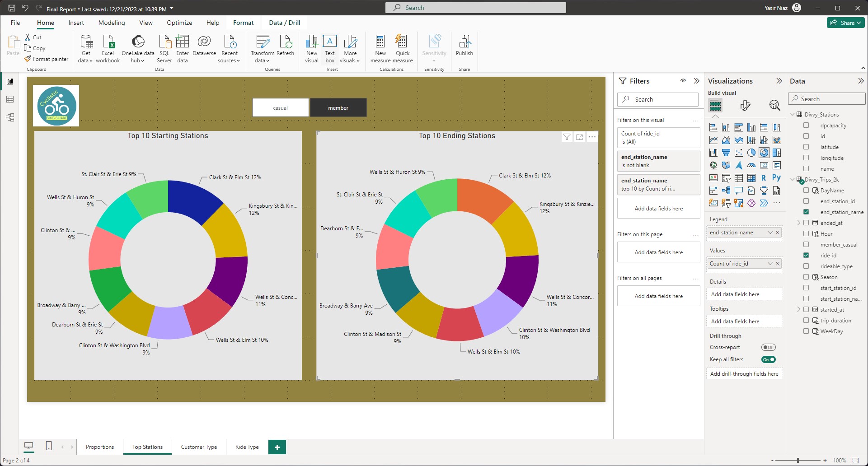Open the File menu
This screenshot has width=868, height=466.
click(15, 23)
